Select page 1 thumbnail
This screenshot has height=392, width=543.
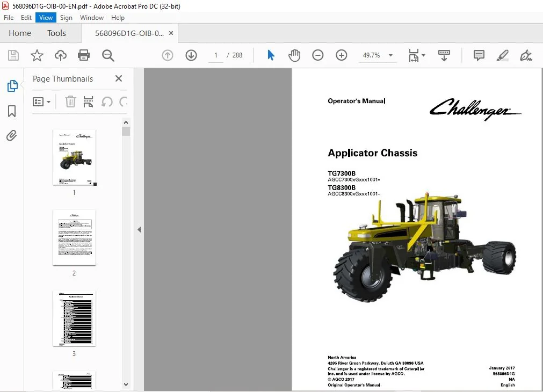74,157
